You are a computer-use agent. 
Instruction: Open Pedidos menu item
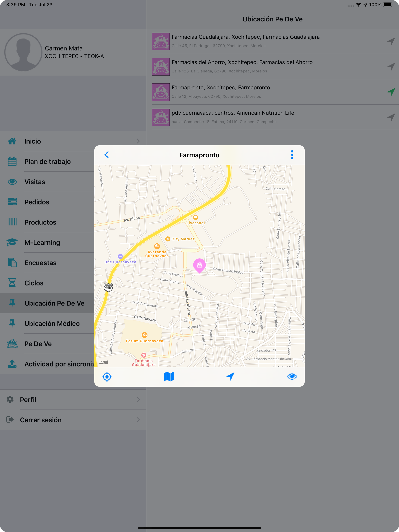pos(47,202)
